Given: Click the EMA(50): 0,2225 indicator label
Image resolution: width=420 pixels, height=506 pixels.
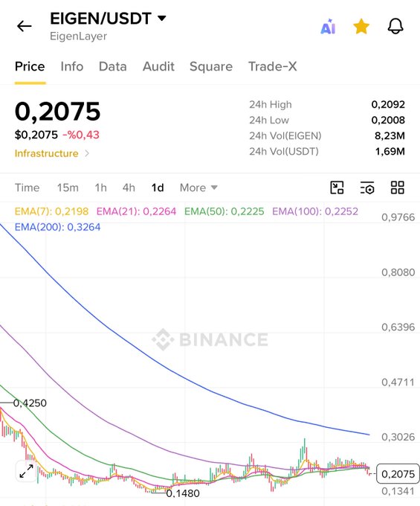Looking at the screenshot, I should tap(224, 211).
